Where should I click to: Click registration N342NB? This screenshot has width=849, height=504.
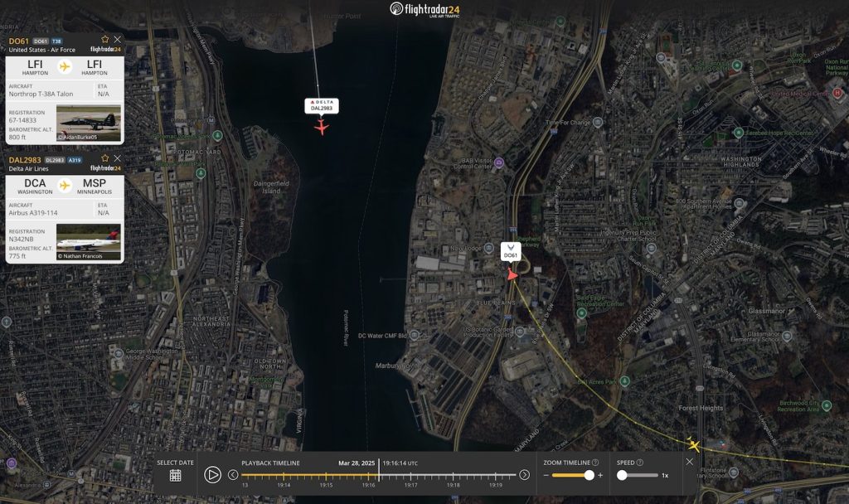(x=21, y=240)
